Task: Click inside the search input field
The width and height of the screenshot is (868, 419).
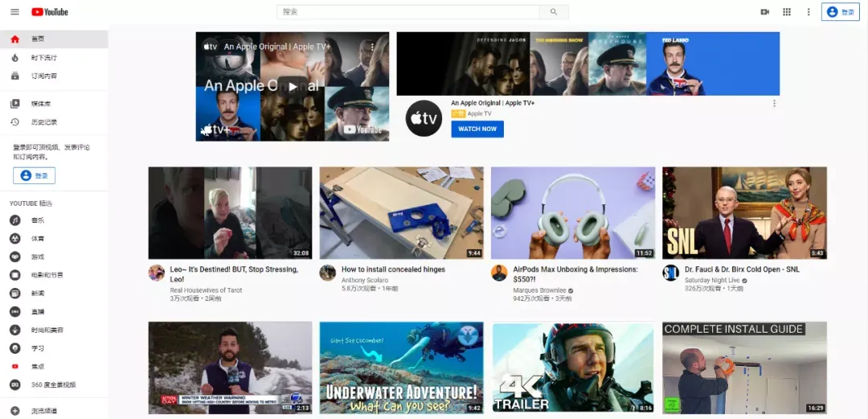Action: pos(408,12)
